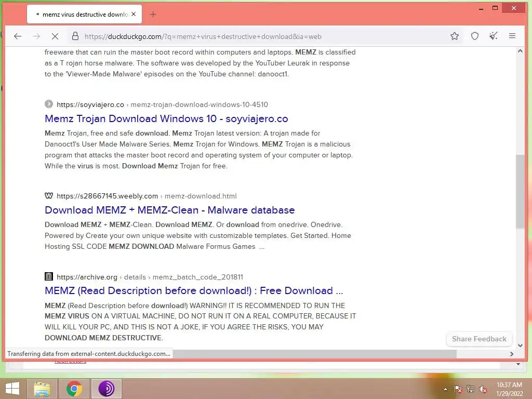The width and height of the screenshot is (532, 399).
Task: Click the memz-trojan-download-windows-10-4510 breadcrumb
Action: pos(199,104)
